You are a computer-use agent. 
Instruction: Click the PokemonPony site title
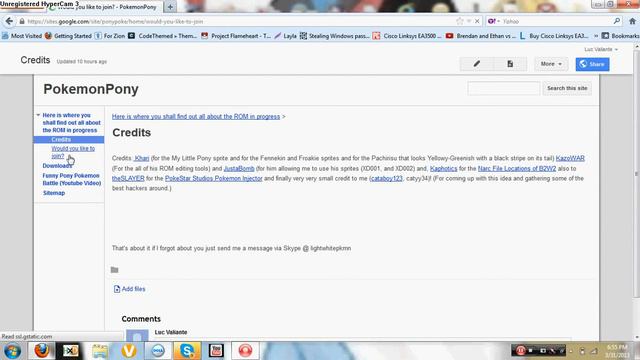pos(91,89)
